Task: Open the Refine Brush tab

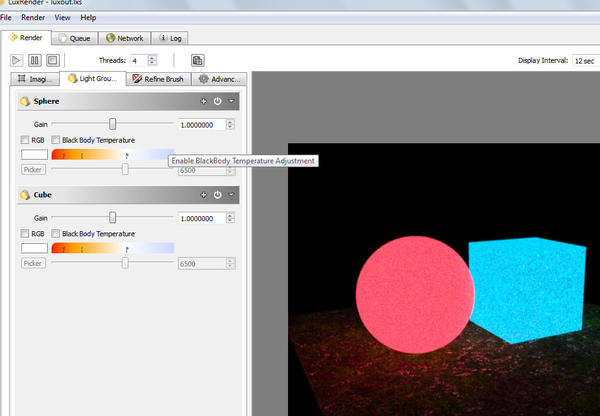Action: [158, 79]
